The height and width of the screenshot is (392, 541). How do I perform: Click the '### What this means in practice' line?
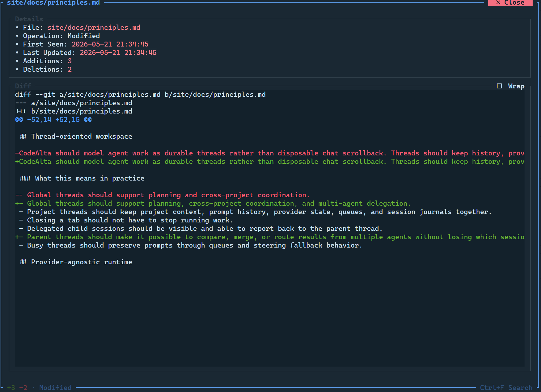pyautogui.click(x=82, y=178)
